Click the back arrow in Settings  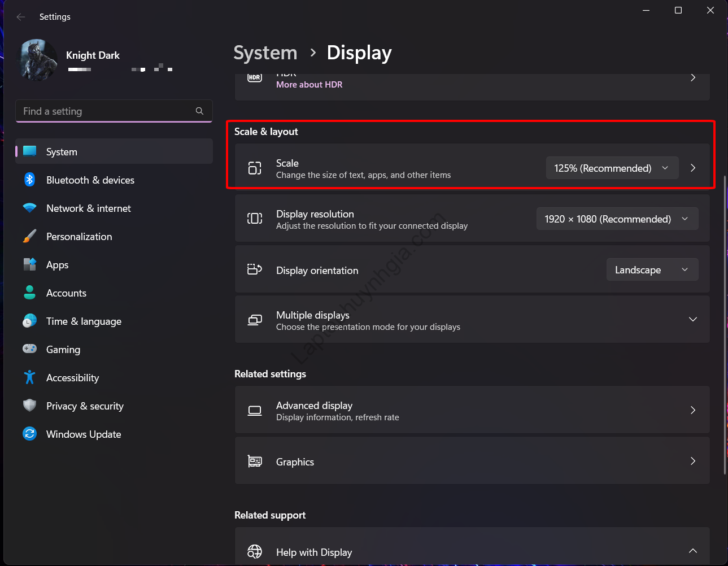[21, 17]
